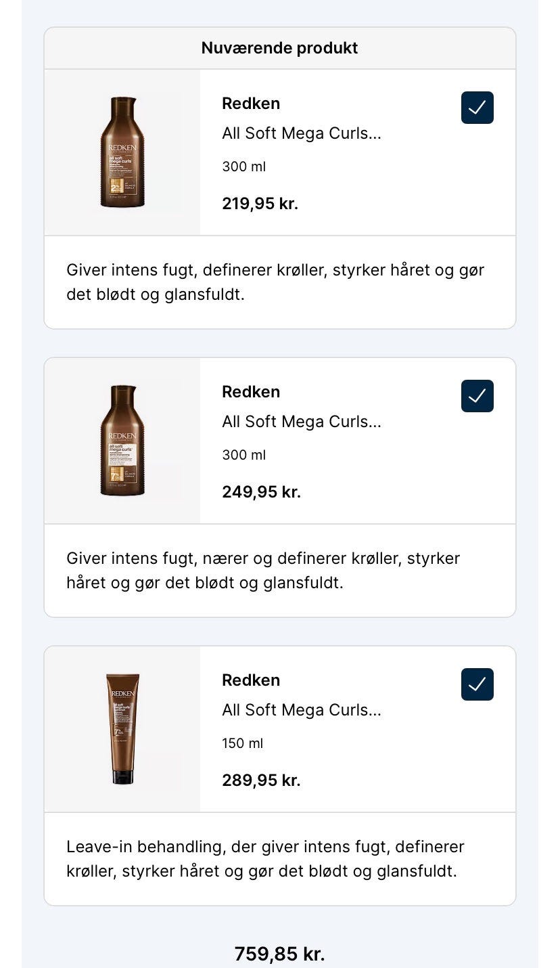This screenshot has width=560, height=968.
Task: Open All Soft Mega Curls title priced 289,95 kr.
Action: tap(302, 710)
